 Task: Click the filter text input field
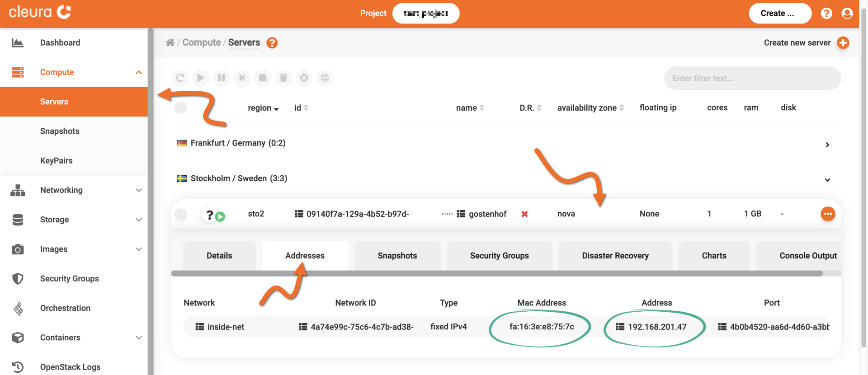[x=752, y=79]
